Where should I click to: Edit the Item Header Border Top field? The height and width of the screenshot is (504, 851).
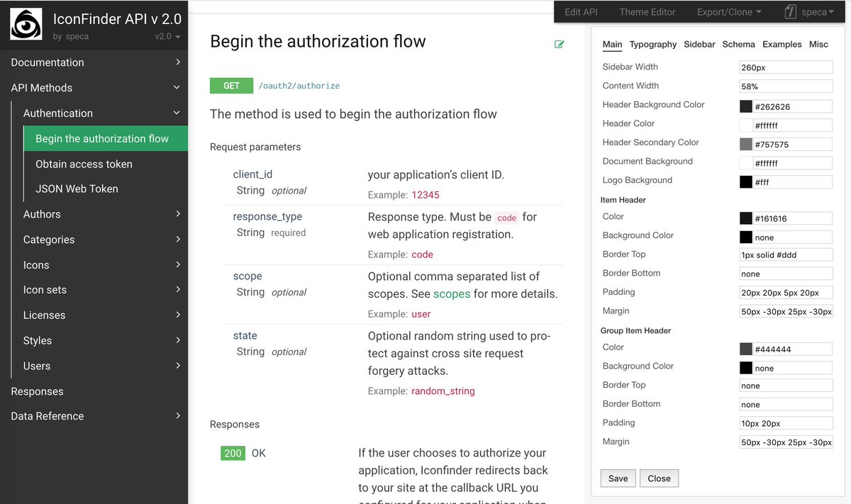click(786, 254)
